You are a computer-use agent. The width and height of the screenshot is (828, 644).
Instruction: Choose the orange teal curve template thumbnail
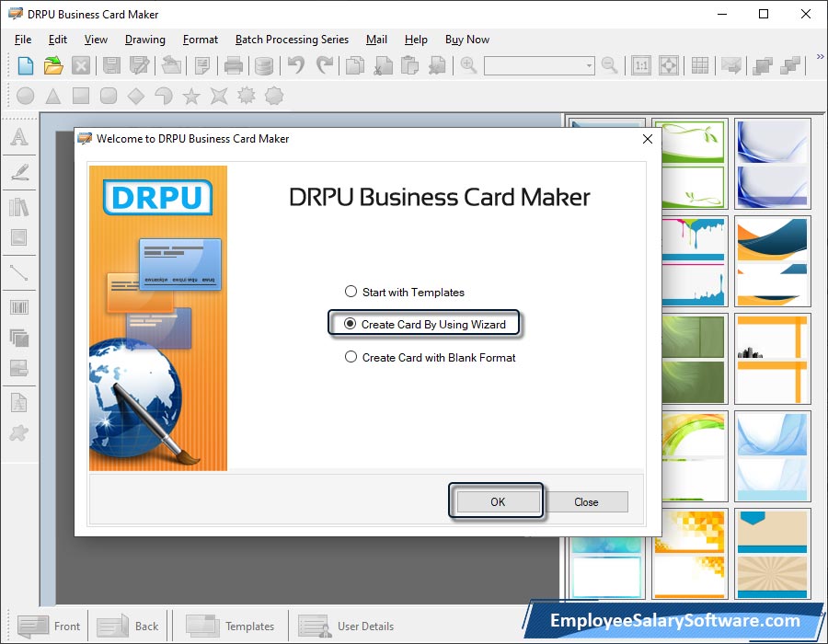coord(772,262)
